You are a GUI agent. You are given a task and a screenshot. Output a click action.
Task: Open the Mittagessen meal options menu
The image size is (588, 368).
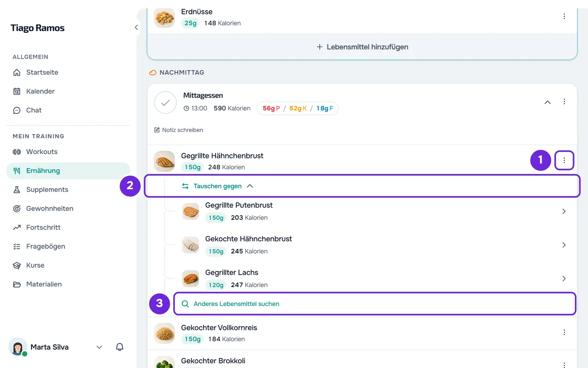point(564,102)
